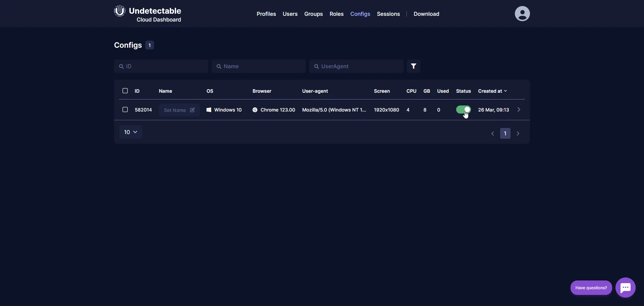The height and width of the screenshot is (306, 644).
Task: Click the User-agent column header
Action: (x=315, y=91)
